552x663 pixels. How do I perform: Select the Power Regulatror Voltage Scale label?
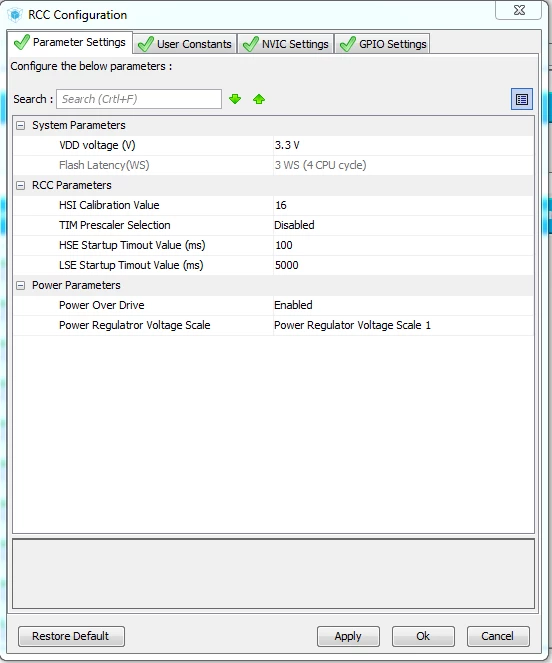tap(135, 325)
